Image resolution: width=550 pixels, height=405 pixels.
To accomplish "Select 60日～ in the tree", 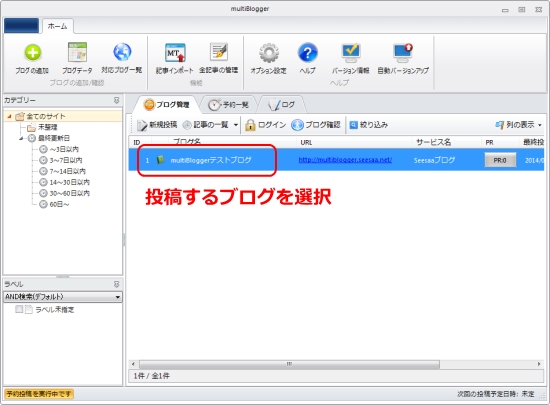I will pyautogui.click(x=59, y=204).
